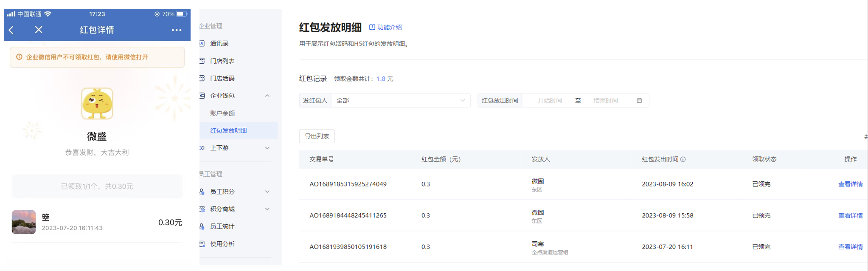Click transaction number AO1681939850105191618
Image resolution: width=868 pixels, height=271 pixels.
(348, 247)
